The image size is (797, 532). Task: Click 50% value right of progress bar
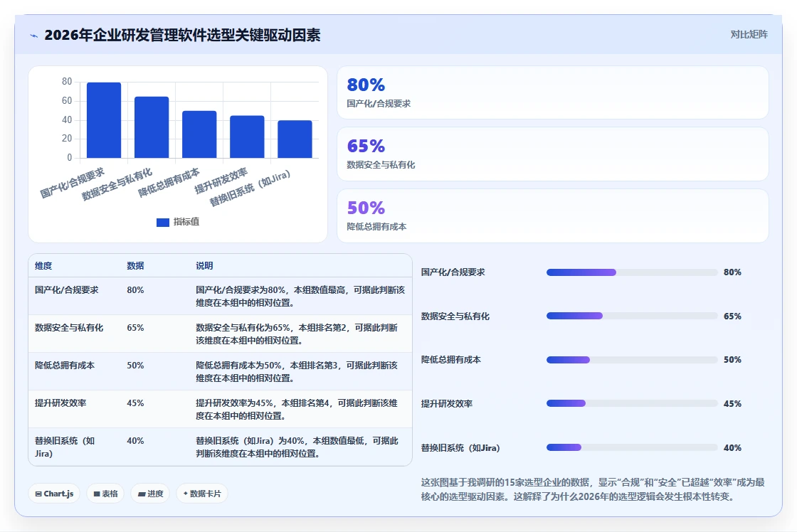[x=732, y=360]
